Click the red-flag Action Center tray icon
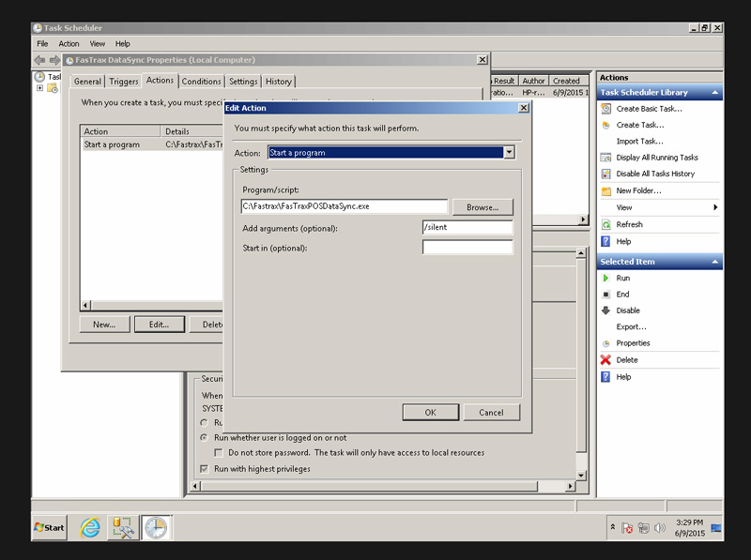 click(x=627, y=528)
